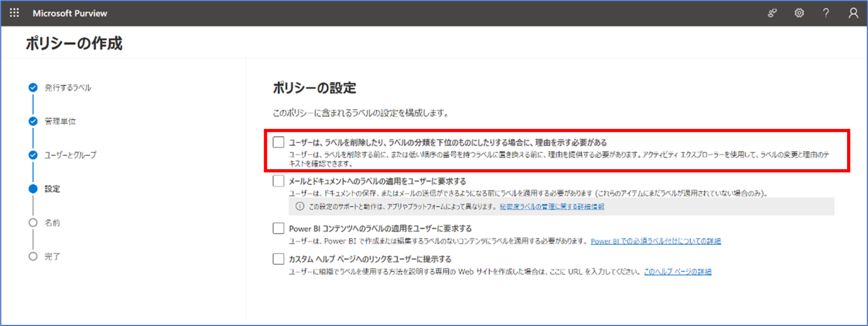Open 秘密度ラベルの管理に関する詳細情報 link

point(552,207)
